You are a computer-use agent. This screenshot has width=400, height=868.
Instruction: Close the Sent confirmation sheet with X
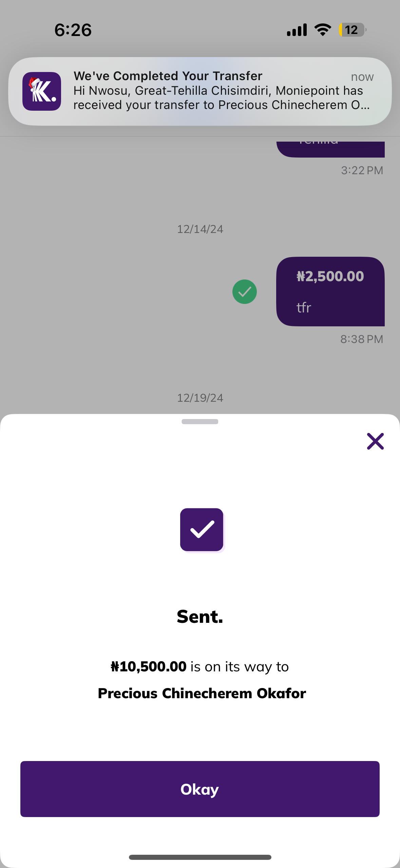pos(375,441)
